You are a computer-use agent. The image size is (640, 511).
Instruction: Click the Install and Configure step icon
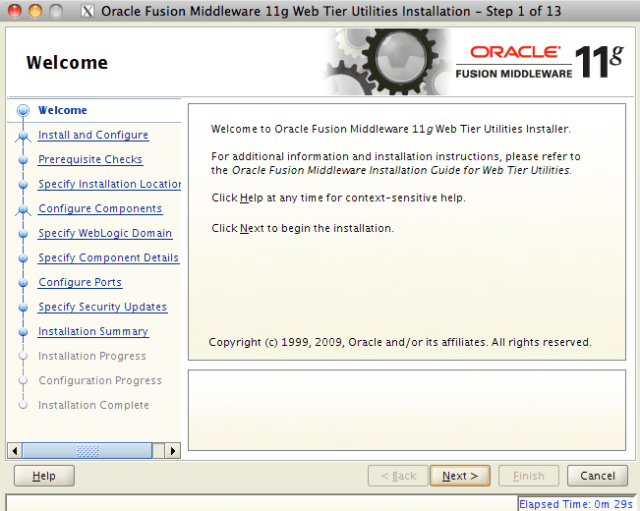tap(22, 136)
